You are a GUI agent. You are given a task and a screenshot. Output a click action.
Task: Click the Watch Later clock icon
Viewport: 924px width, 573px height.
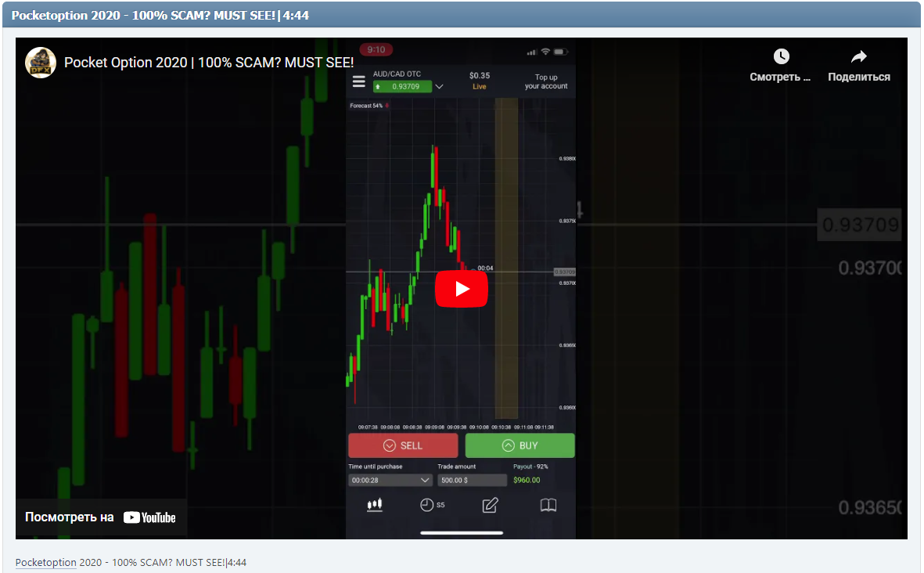click(781, 57)
